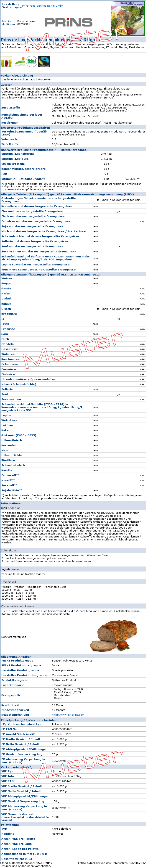The height and width of the screenshot is (868, 148).
Task: Click the PRINS brand logo
Action: [x=69, y=23]
